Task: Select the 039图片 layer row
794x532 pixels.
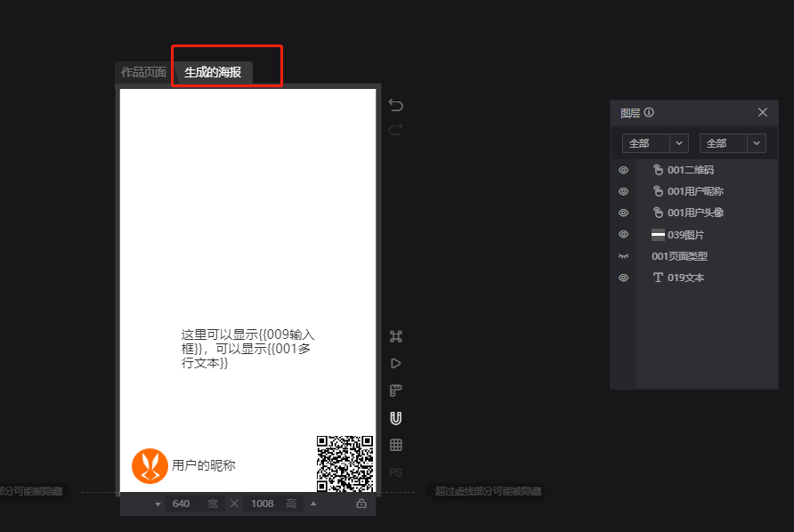Action: (706, 234)
